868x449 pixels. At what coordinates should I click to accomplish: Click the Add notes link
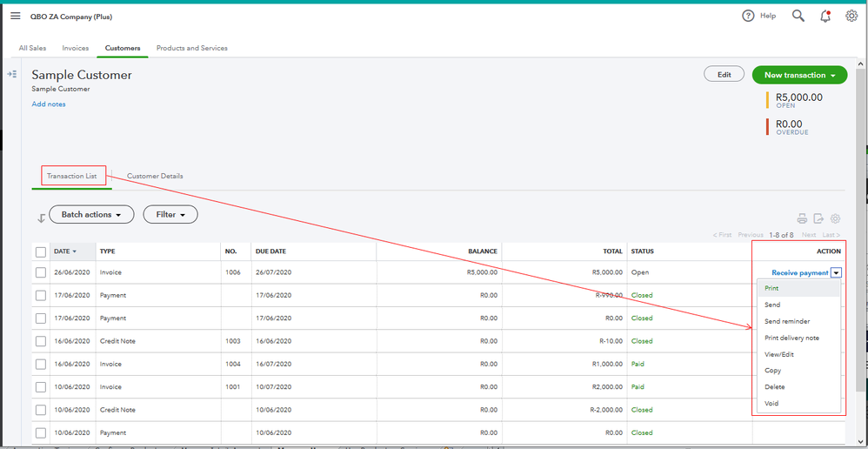point(48,104)
